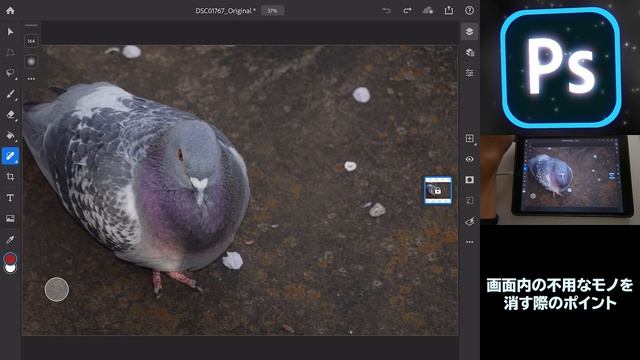The height and width of the screenshot is (360, 640).
Task: Select the Type tool
Action: click(x=10, y=198)
